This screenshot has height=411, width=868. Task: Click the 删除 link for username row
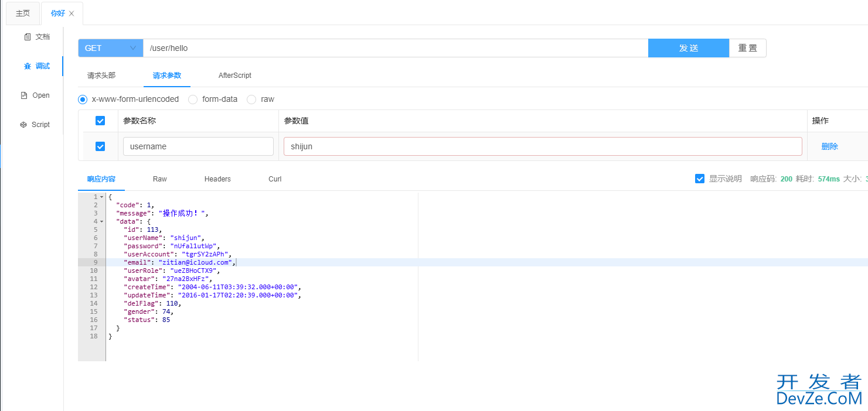coord(829,146)
